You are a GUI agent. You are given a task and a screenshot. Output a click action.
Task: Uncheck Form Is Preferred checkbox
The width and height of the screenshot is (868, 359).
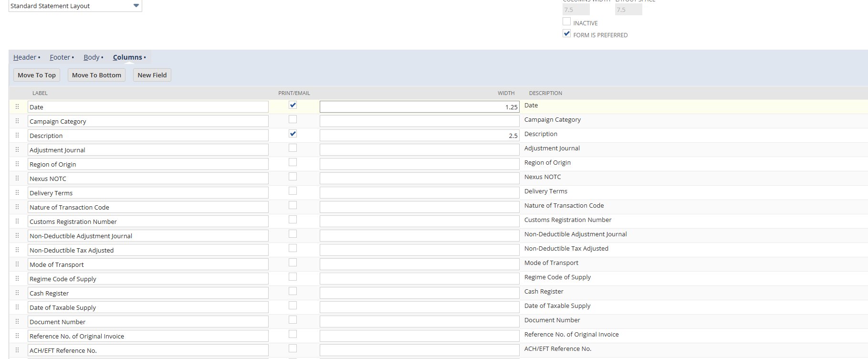[x=566, y=33]
